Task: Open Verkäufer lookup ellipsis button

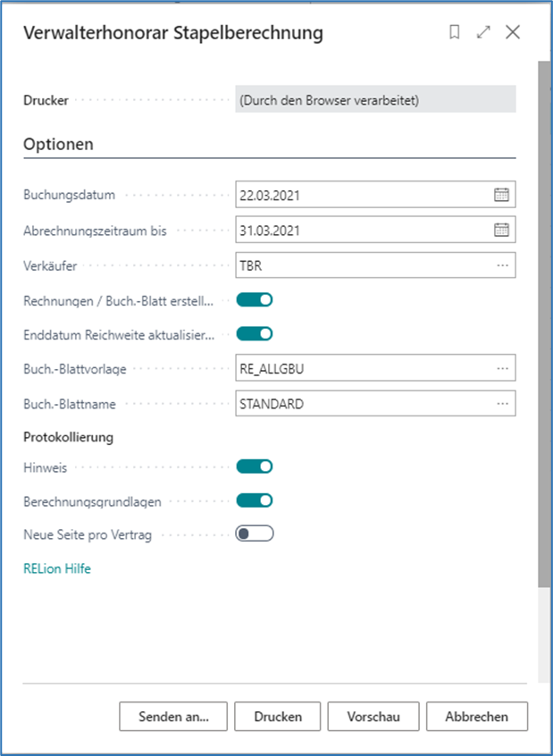Action: (502, 265)
